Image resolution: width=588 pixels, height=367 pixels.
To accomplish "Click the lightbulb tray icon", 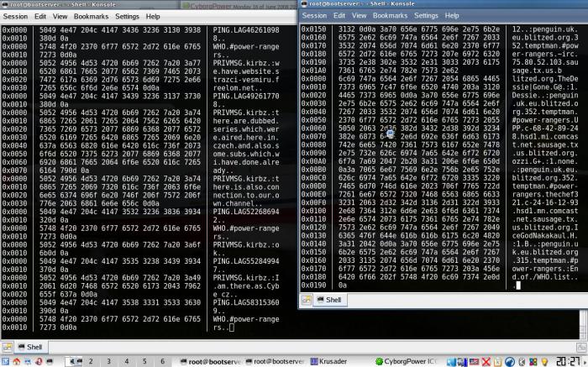I will click(544, 362).
